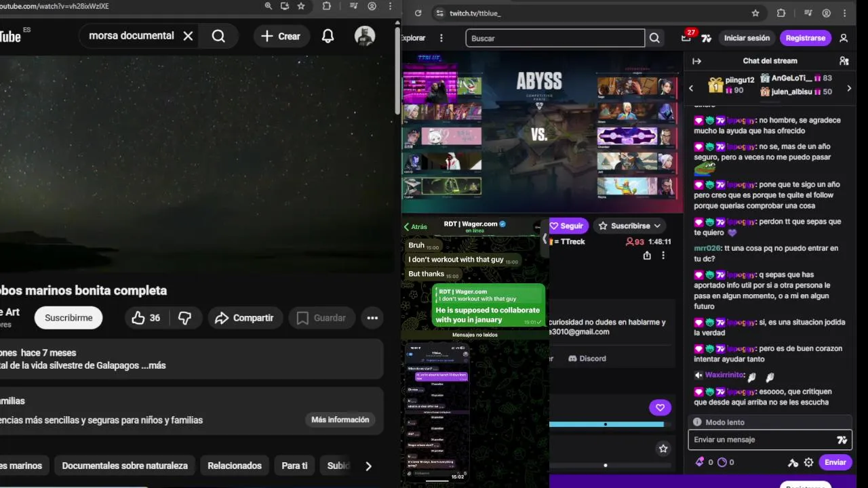Open the Discord link in channel panel

coord(587,359)
